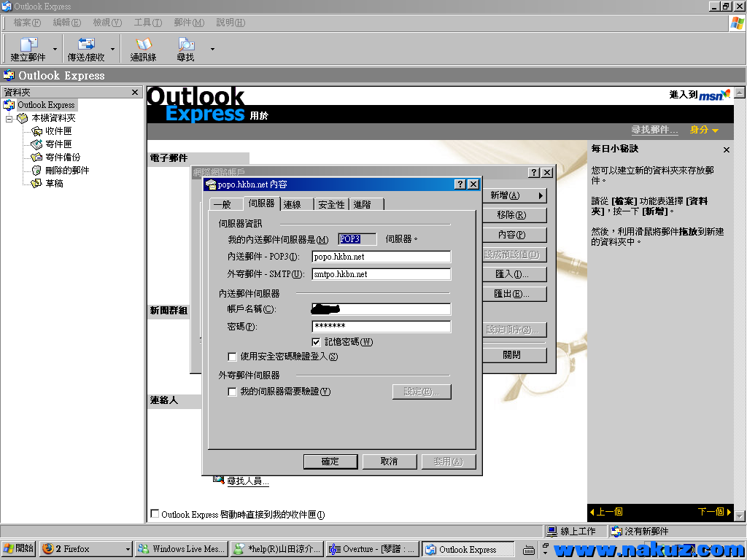Click the 下一個 (Next) tip link
The height and width of the screenshot is (560, 747).
coord(713,512)
